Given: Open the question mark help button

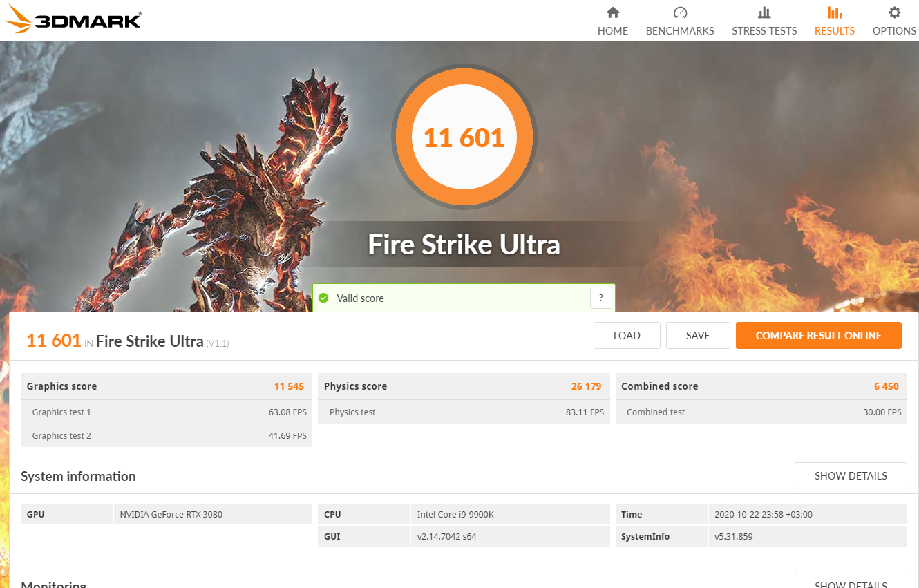Looking at the screenshot, I should pos(601,298).
